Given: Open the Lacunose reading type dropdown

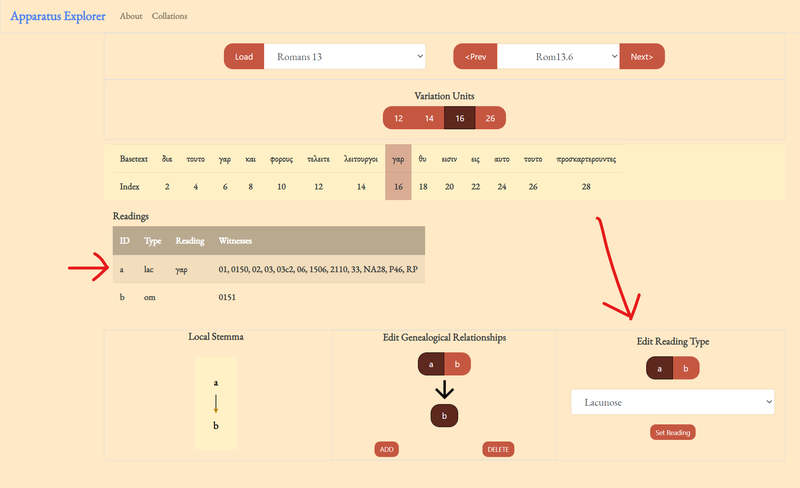Looking at the screenshot, I should pos(672,401).
